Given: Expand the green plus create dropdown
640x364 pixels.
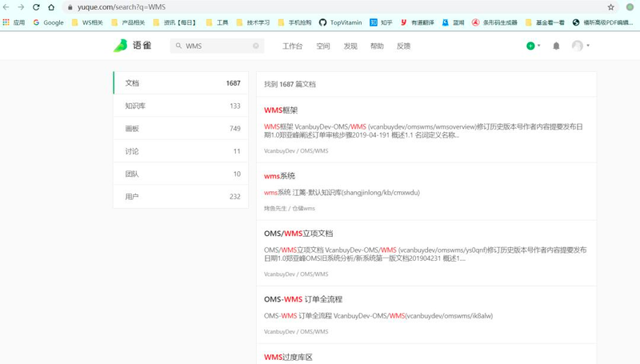Looking at the screenshot, I should pos(533,46).
